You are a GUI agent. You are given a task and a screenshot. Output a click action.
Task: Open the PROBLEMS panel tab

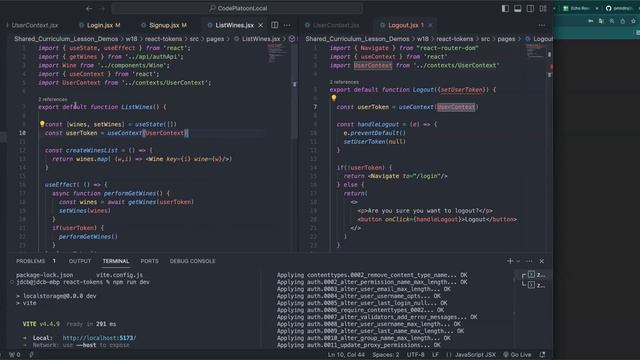(31, 261)
